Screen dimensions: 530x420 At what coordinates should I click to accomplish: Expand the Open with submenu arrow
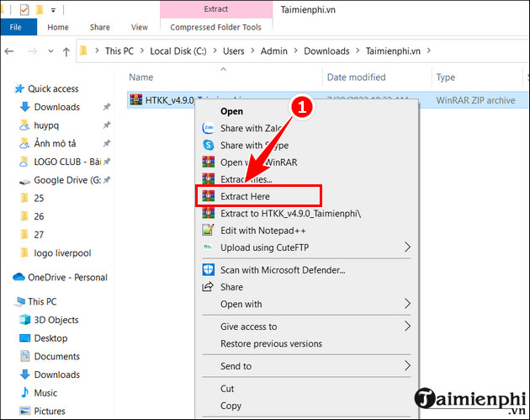(x=407, y=304)
